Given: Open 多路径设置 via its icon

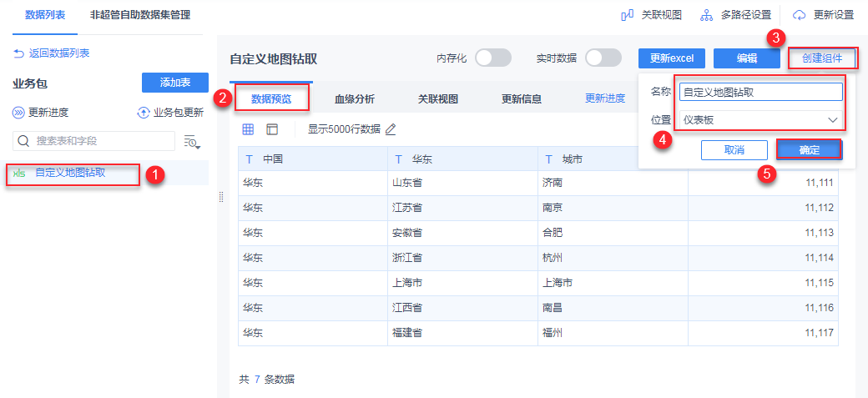Looking at the screenshot, I should coord(706,15).
